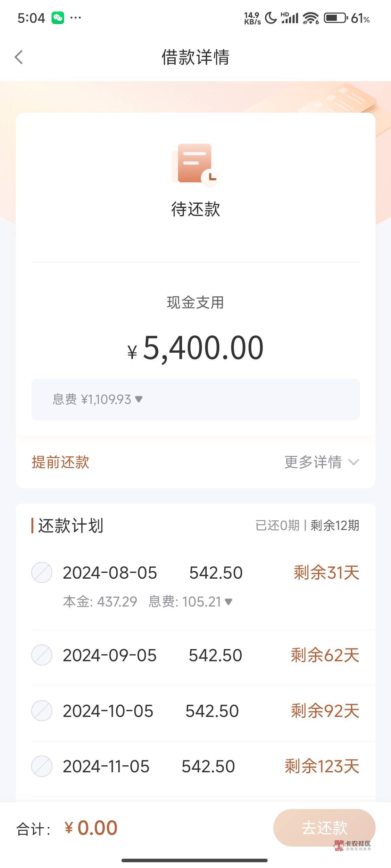The height and width of the screenshot is (868, 391).
Task: Tap the battery status icon
Action: 335,18
